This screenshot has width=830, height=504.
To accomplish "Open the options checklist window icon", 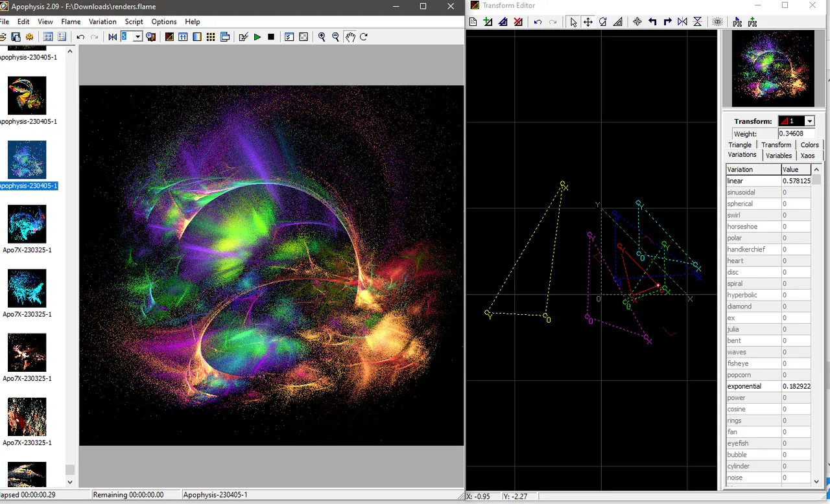I will point(289,37).
